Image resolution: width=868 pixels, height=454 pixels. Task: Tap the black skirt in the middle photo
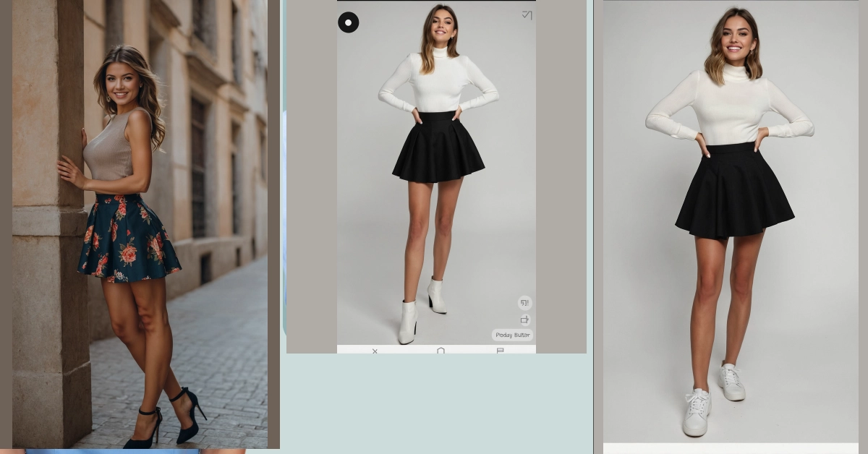point(438,148)
